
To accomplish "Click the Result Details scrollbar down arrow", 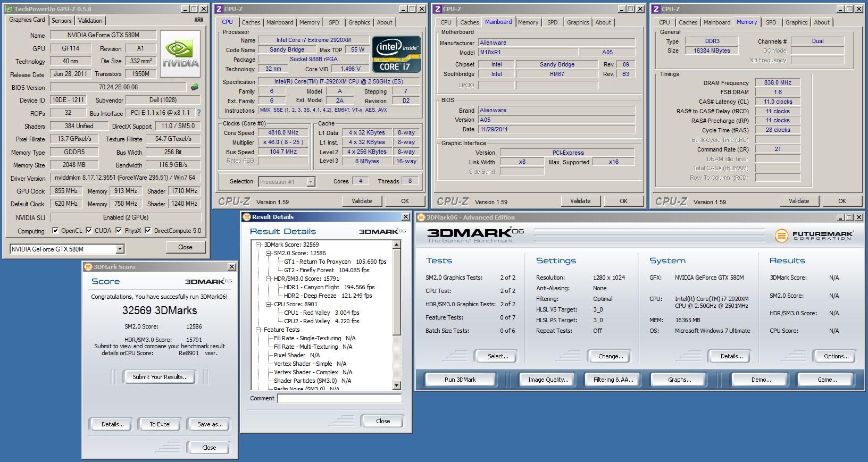I will click(397, 385).
